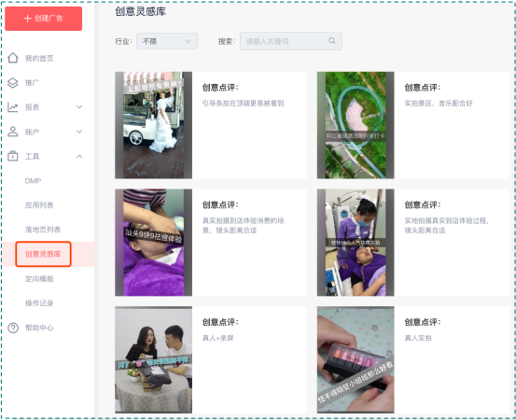Click the layers icon beside 推广
516x420 pixels.
13,83
